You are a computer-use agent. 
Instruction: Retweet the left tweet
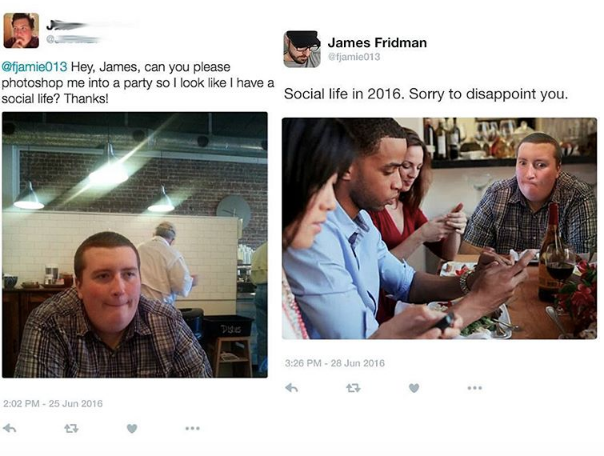coord(71,428)
